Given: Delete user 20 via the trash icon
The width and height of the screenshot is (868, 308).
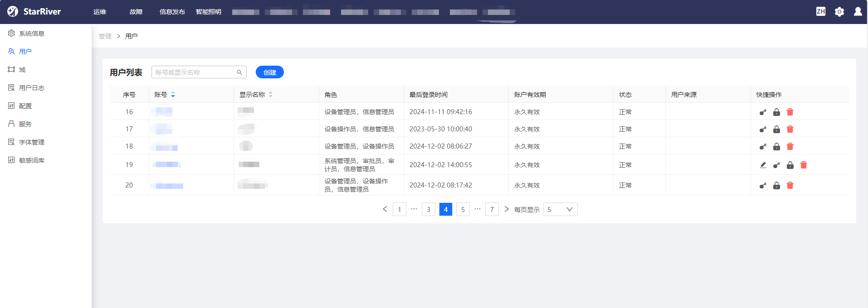Looking at the screenshot, I should [x=790, y=185].
